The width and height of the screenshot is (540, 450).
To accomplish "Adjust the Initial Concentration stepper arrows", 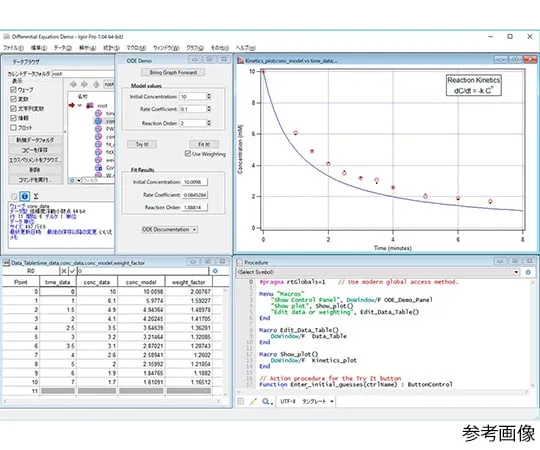I will (209, 96).
